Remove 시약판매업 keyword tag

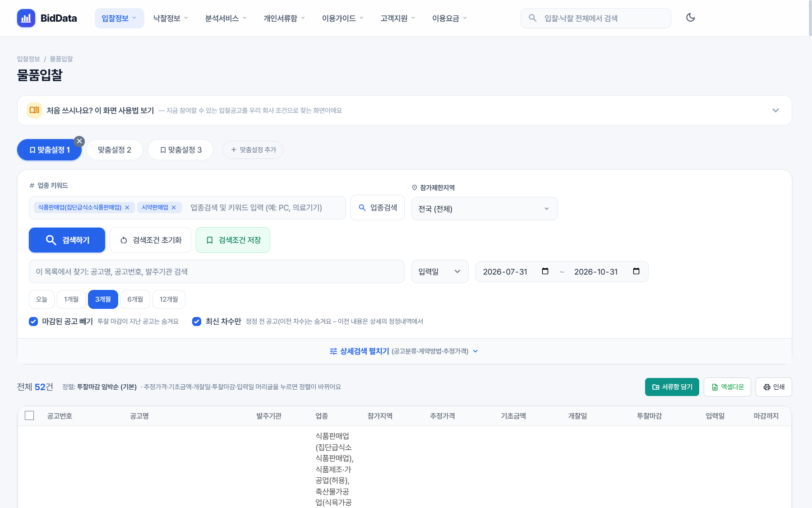coord(174,207)
